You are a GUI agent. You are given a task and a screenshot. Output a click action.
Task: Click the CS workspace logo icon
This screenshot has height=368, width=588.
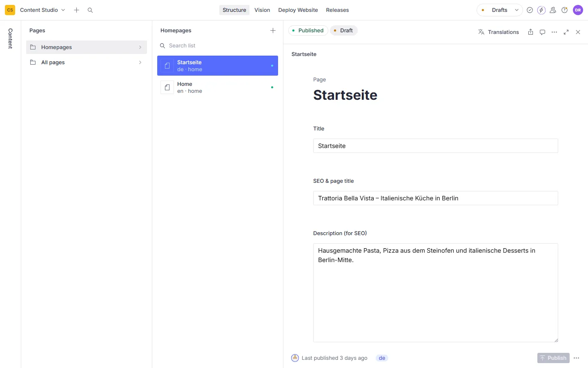[x=10, y=10]
